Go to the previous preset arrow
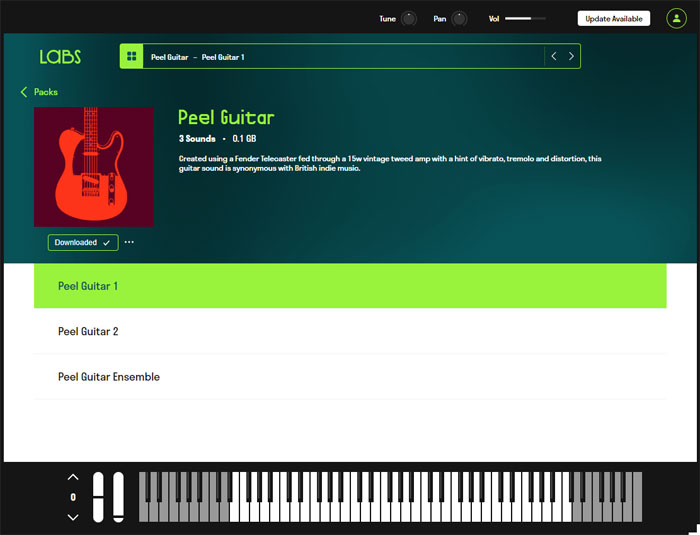This screenshot has height=535, width=700. [x=554, y=56]
